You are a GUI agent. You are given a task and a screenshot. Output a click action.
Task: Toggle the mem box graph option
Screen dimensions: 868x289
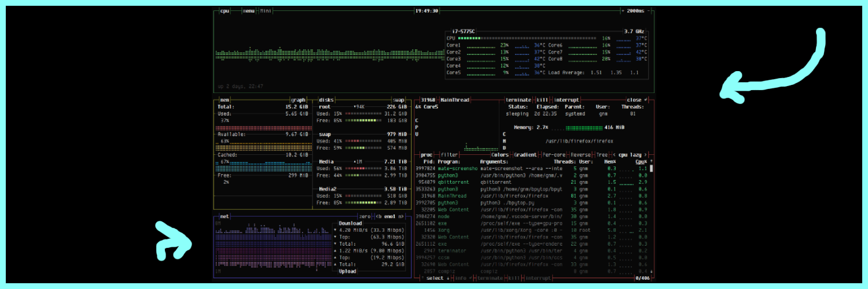pyautogui.click(x=298, y=99)
